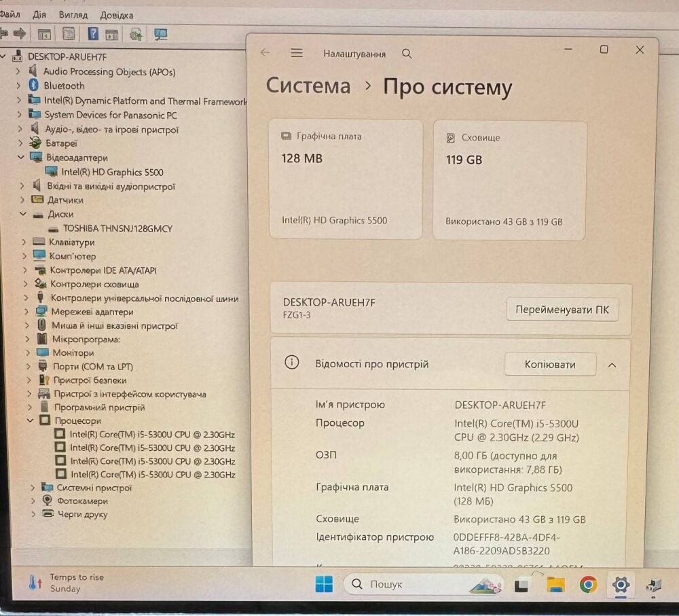Viewport: 679px width, 616px height.
Task: Open the Довідка menu
Action: coord(117,15)
